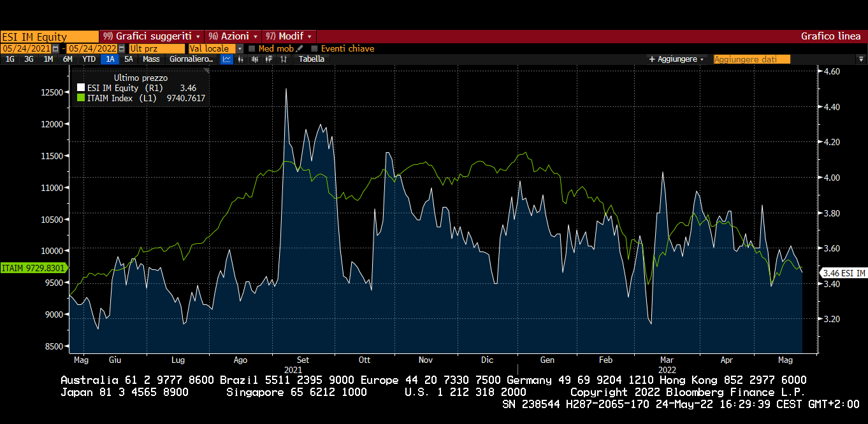Click the Ult prz field
This screenshot has height=424, width=868.
click(157, 48)
